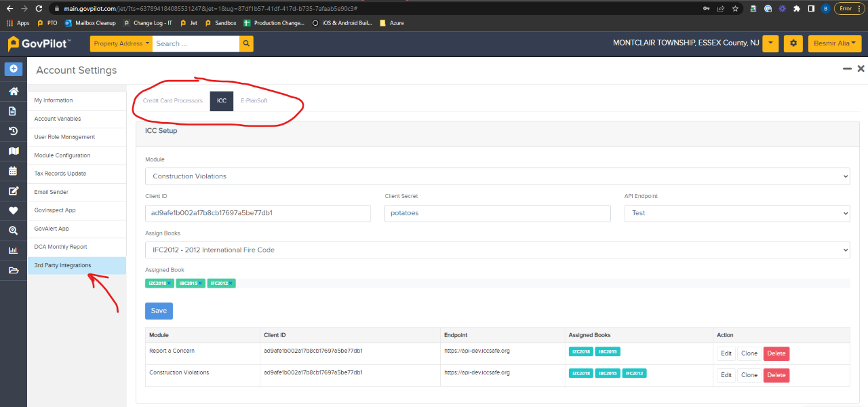Open the gear settings icon in header

click(x=793, y=44)
